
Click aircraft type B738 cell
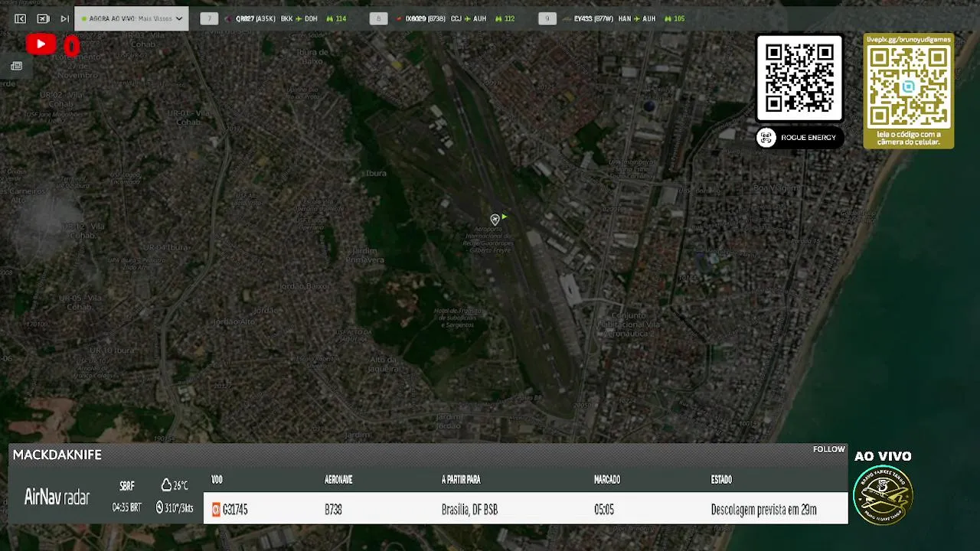[333, 510]
